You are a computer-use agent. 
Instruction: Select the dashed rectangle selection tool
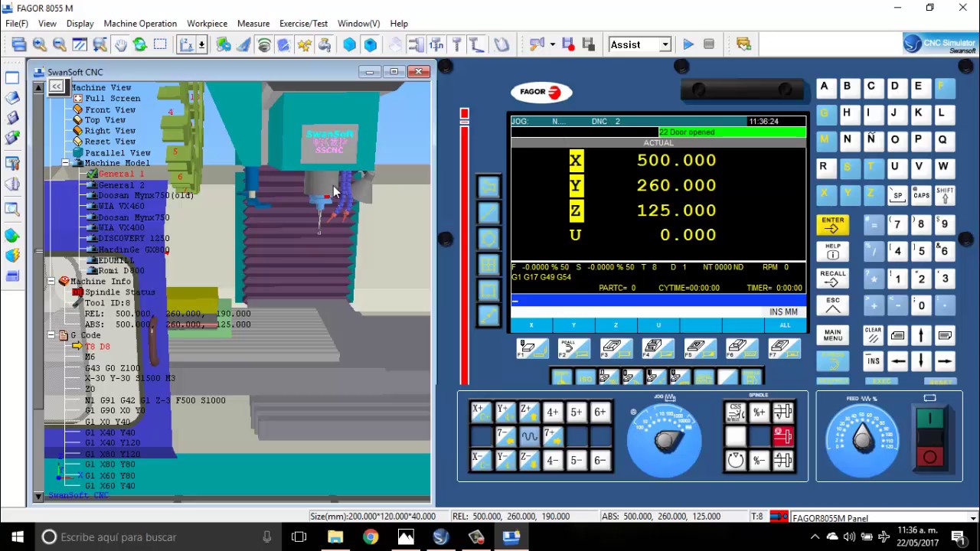160,44
